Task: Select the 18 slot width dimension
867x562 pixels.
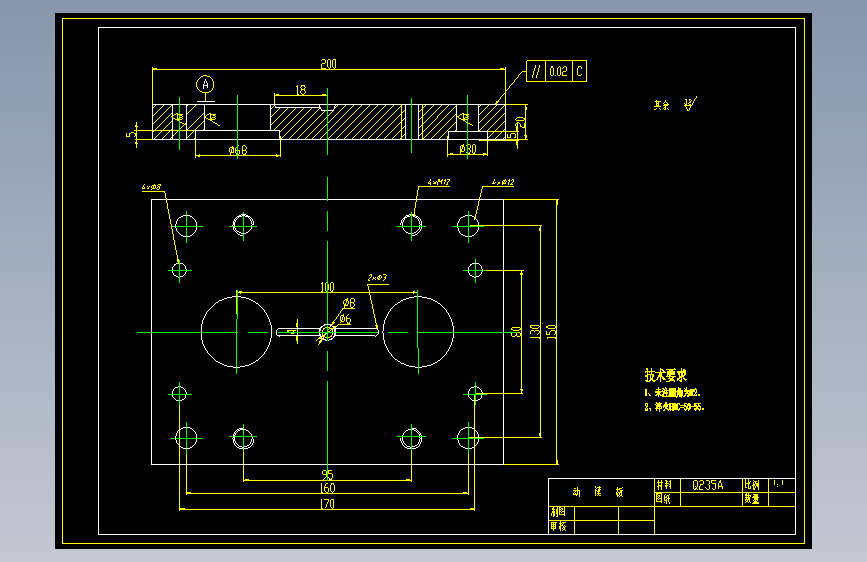Action: [301, 90]
